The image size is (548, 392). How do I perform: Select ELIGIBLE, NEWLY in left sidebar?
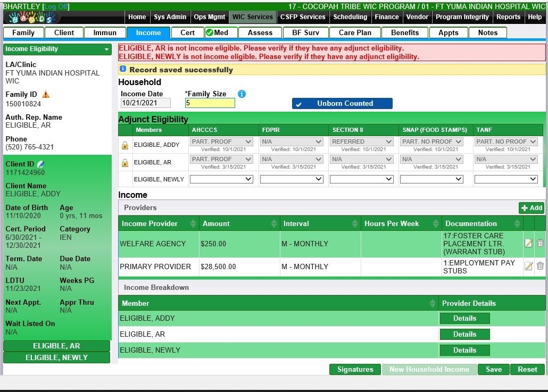coord(56,357)
